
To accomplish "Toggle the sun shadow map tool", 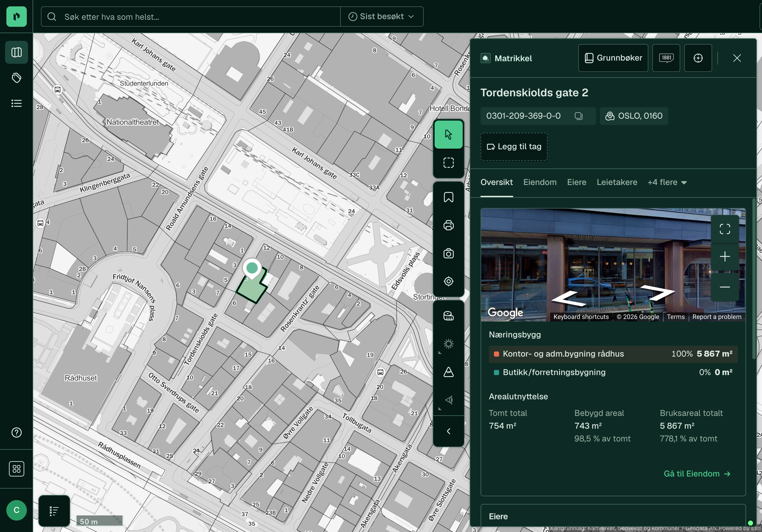I will [x=448, y=344].
